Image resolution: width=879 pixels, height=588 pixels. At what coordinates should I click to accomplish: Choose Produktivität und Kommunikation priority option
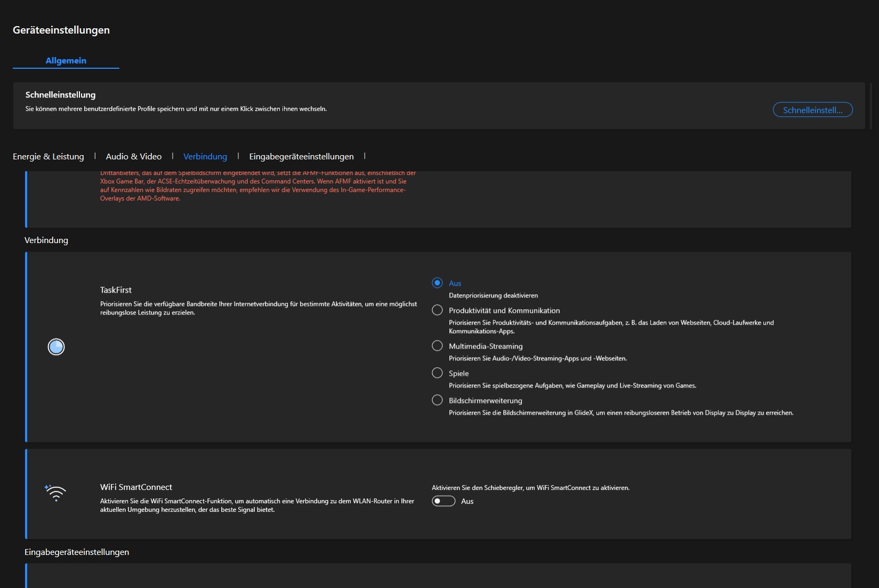[x=437, y=310]
